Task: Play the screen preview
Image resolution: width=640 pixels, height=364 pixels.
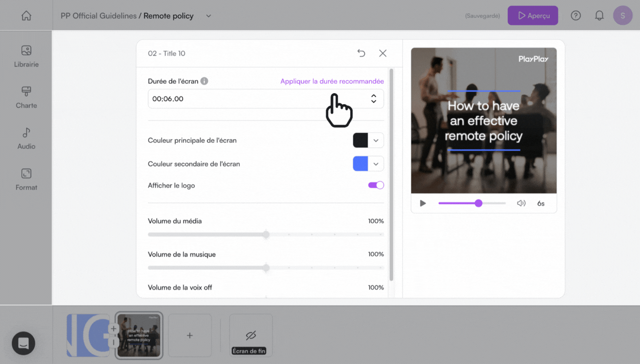Action: [423, 203]
